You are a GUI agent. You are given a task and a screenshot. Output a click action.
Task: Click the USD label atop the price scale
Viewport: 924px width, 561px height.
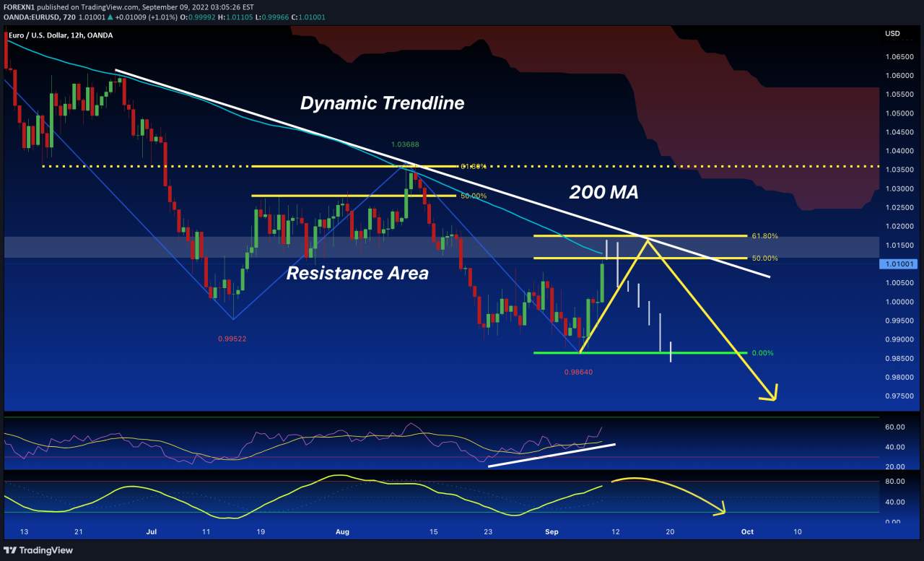point(892,33)
